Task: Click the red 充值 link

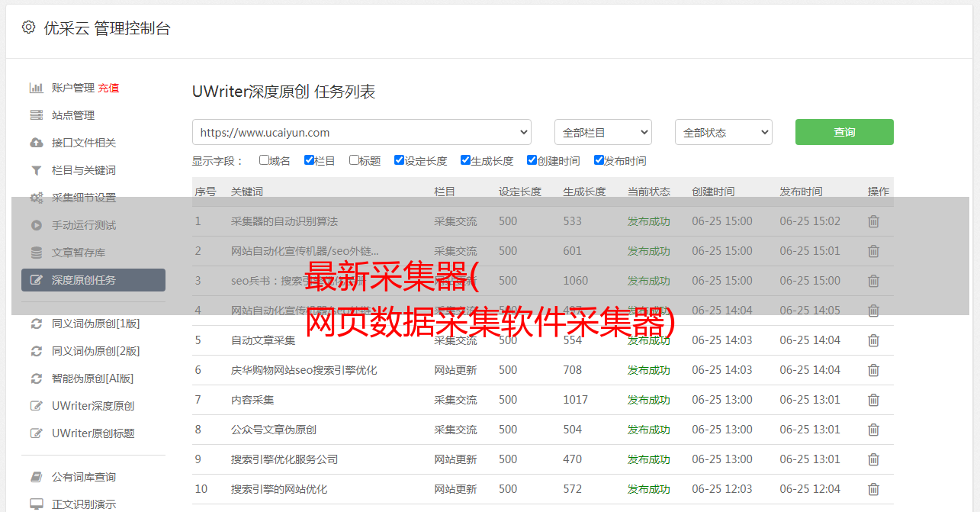Action: click(x=108, y=88)
